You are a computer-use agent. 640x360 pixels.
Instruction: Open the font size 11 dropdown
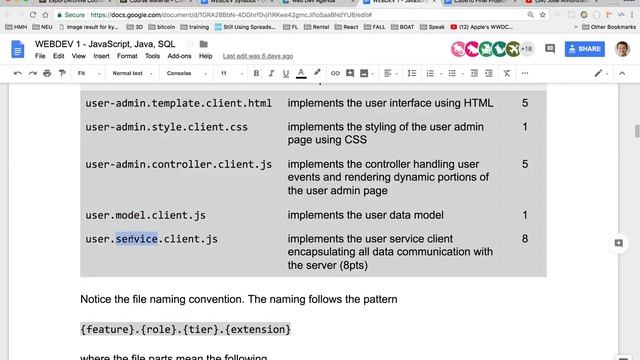click(x=231, y=73)
